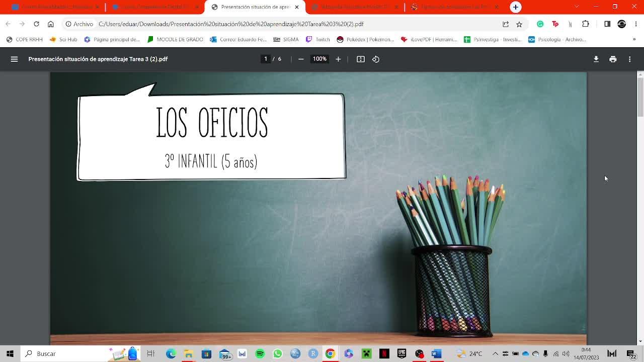
Task: Toggle the browser side panel
Action: pyautogui.click(x=607, y=24)
